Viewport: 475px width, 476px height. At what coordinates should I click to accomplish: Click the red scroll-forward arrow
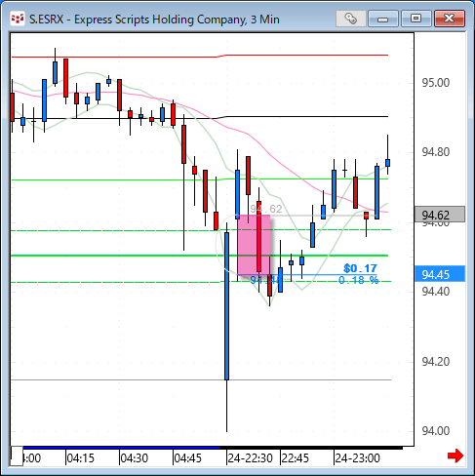coord(455,456)
